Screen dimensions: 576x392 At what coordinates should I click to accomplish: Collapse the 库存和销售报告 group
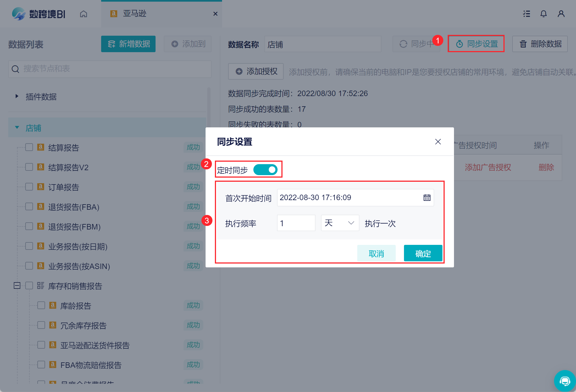(17, 286)
